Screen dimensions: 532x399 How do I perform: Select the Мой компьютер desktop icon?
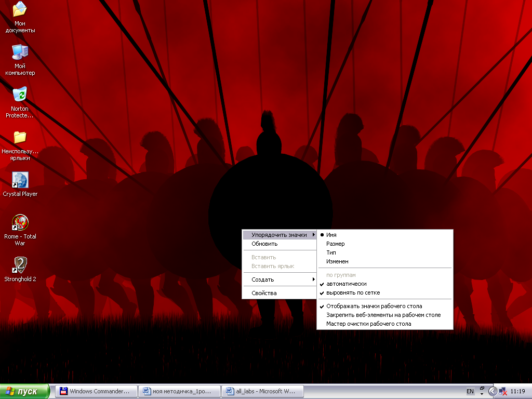point(20,60)
